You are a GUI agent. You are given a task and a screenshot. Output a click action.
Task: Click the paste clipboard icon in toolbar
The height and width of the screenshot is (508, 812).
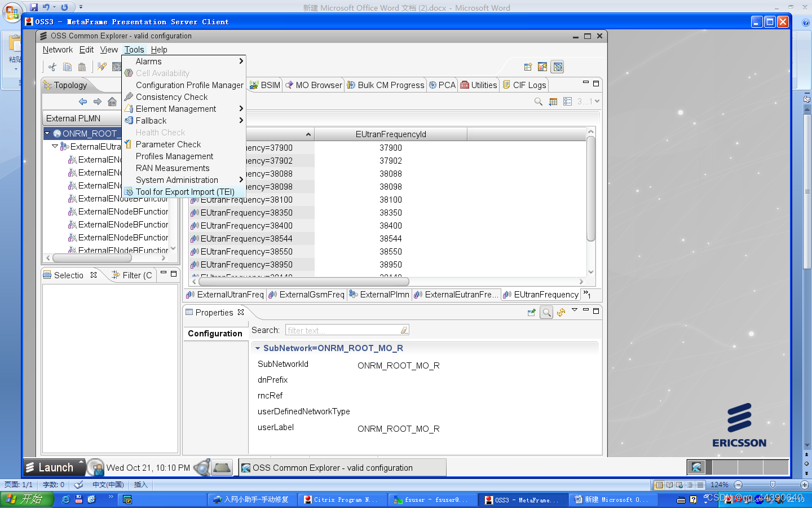tap(82, 67)
